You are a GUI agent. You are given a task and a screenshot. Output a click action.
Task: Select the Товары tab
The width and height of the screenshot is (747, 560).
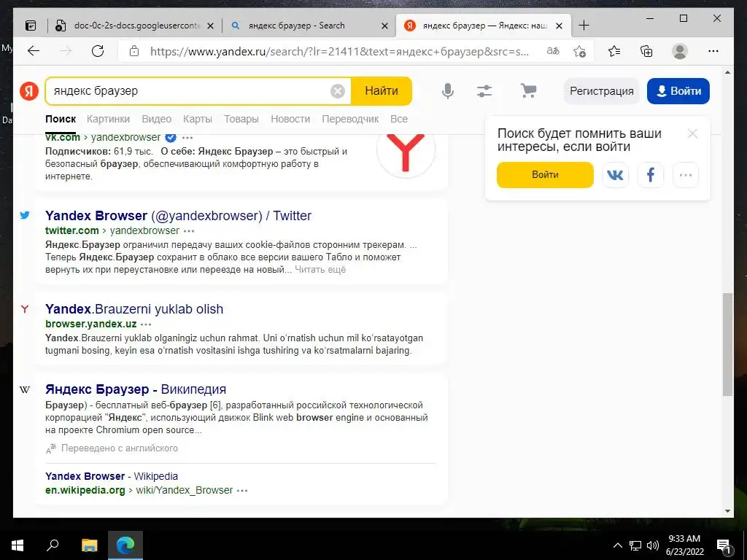click(241, 119)
